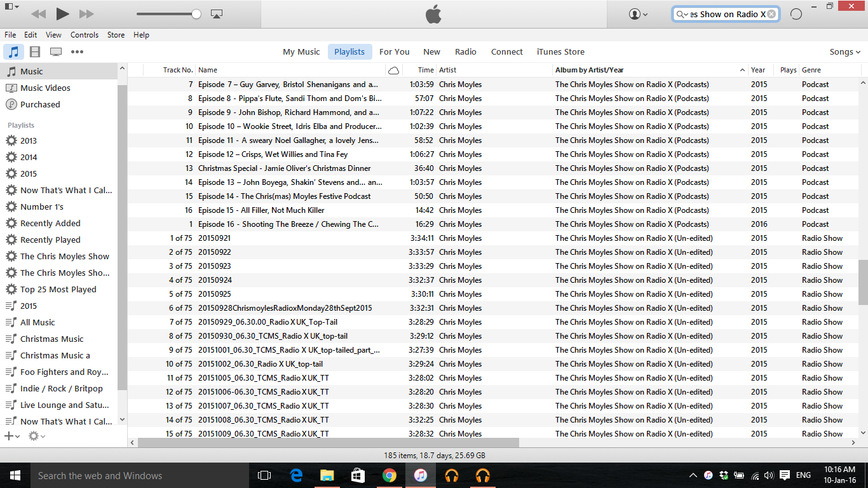
Task: Click the Play button
Action: tap(62, 13)
